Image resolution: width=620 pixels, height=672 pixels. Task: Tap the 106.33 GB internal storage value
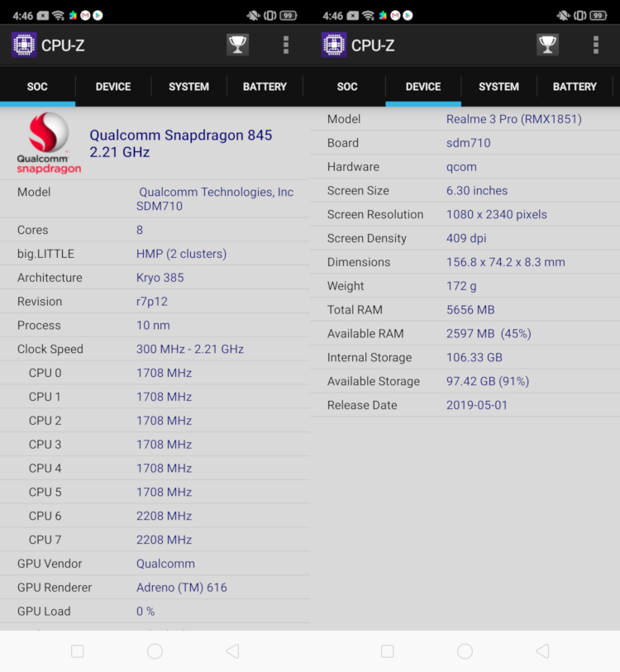coord(475,357)
